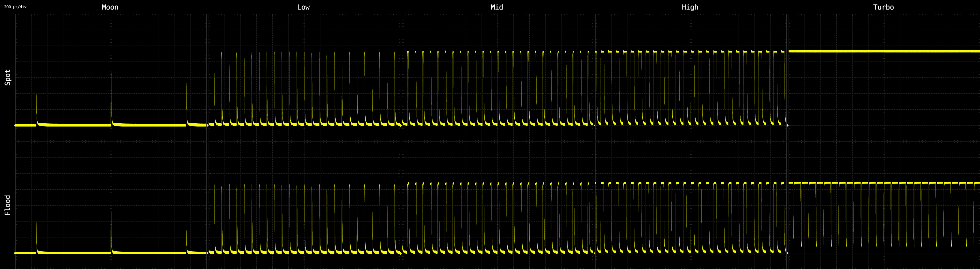Open the Spot Low waveform panel
The height and width of the screenshot is (269, 980).
coord(304,78)
